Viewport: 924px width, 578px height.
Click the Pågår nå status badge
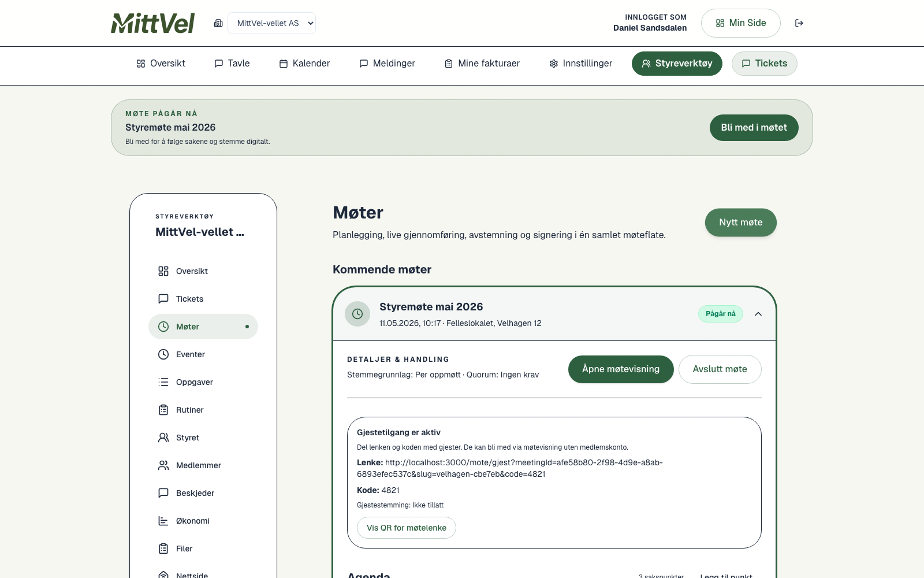721,314
